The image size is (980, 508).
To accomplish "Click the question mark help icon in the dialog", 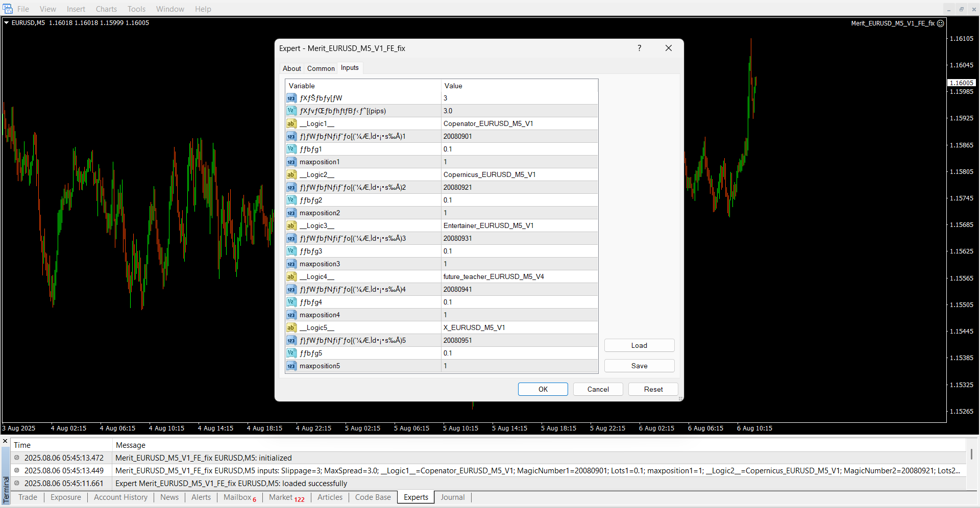I will click(x=639, y=48).
